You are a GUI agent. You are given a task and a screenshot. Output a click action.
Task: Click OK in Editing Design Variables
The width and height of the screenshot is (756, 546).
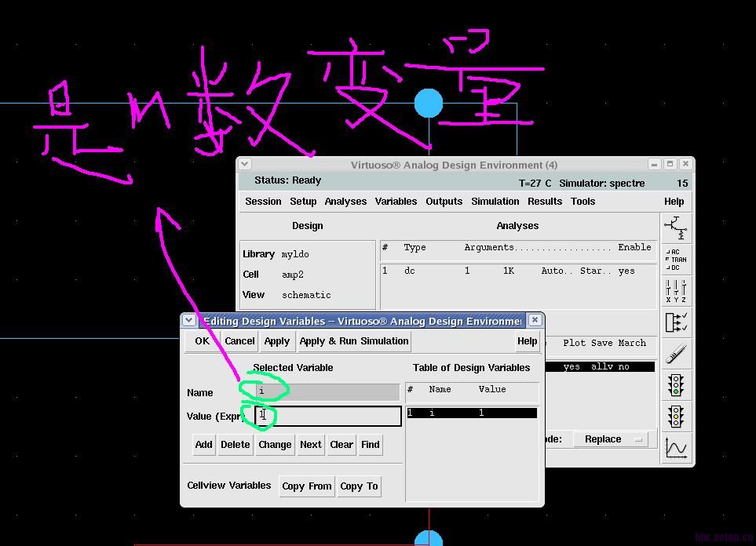[x=202, y=341]
